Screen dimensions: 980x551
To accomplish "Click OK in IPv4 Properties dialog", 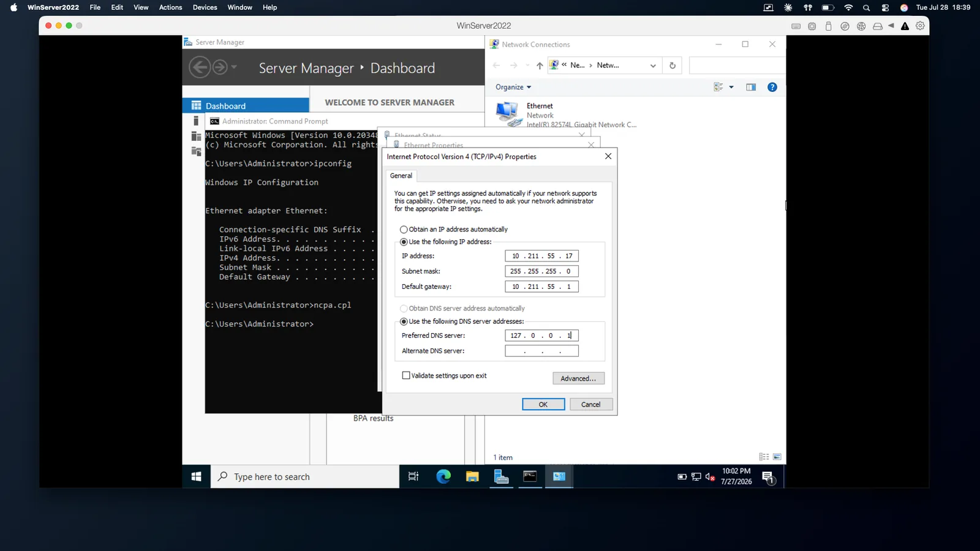I will coord(543,404).
